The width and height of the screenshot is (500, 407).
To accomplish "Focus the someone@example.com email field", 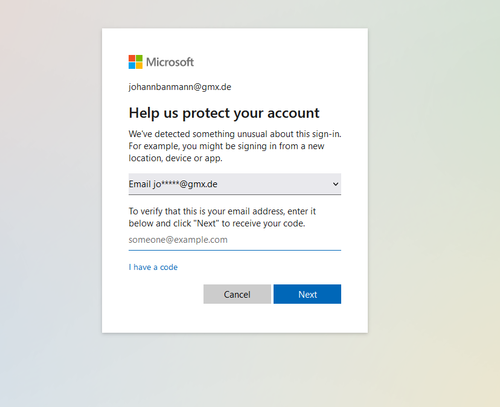I will pos(235,240).
